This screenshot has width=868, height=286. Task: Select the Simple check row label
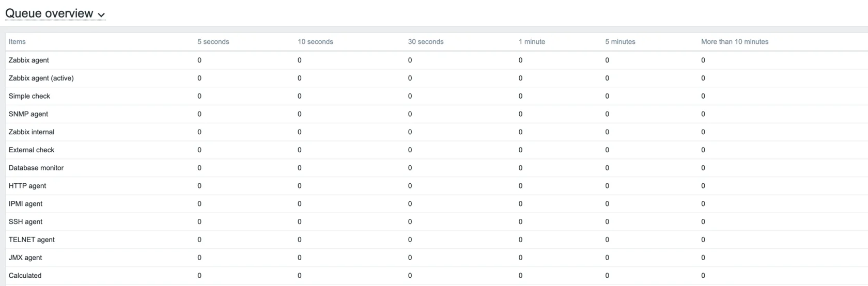click(29, 96)
